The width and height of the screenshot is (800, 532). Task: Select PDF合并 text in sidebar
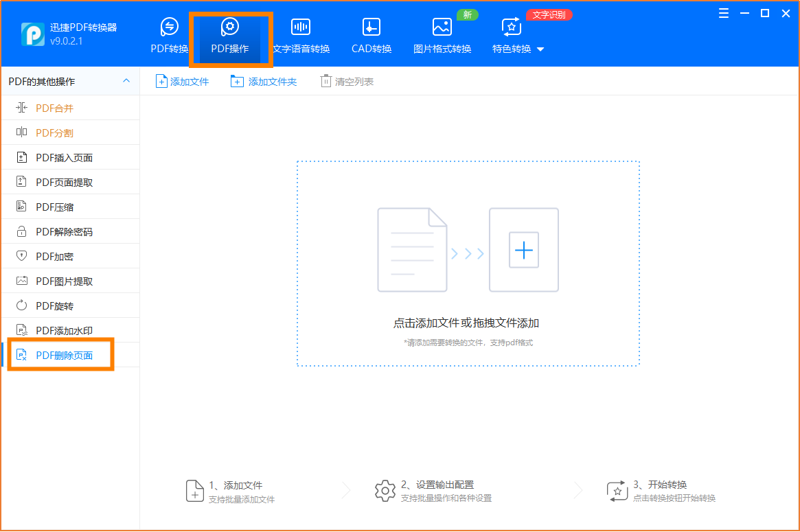coord(54,108)
